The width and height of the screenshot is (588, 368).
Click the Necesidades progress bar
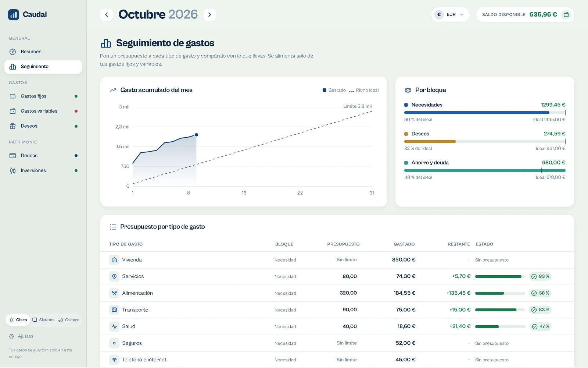tap(485, 113)
